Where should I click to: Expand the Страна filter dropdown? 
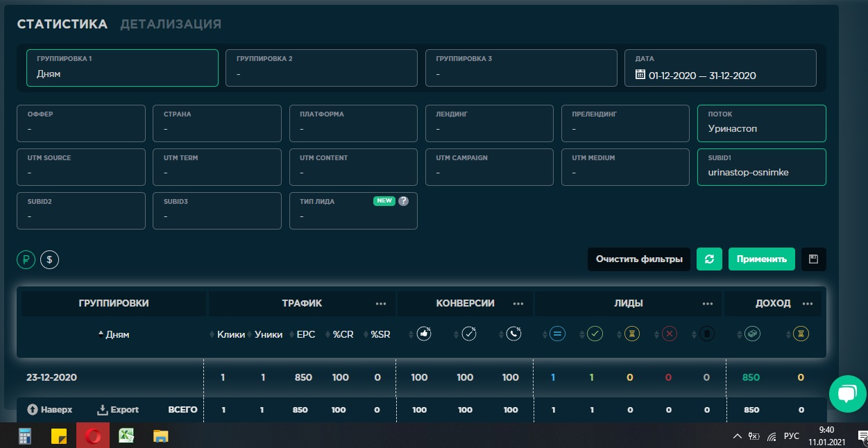(216, 123)
